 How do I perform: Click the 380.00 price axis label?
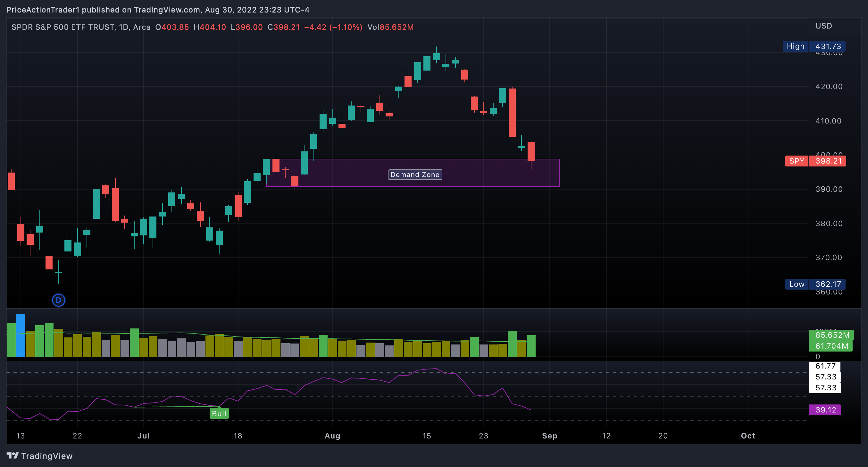click(829, 224)
